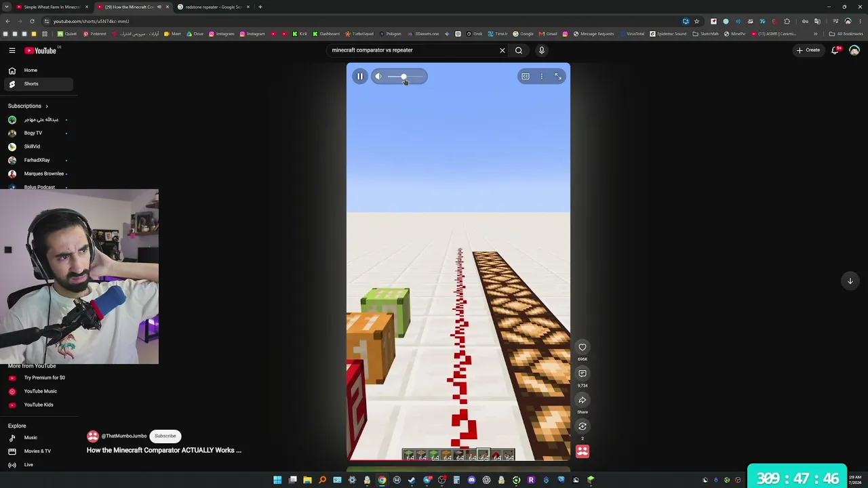
Task: Like the Short with the heart icon
Action: click(583, 347)
